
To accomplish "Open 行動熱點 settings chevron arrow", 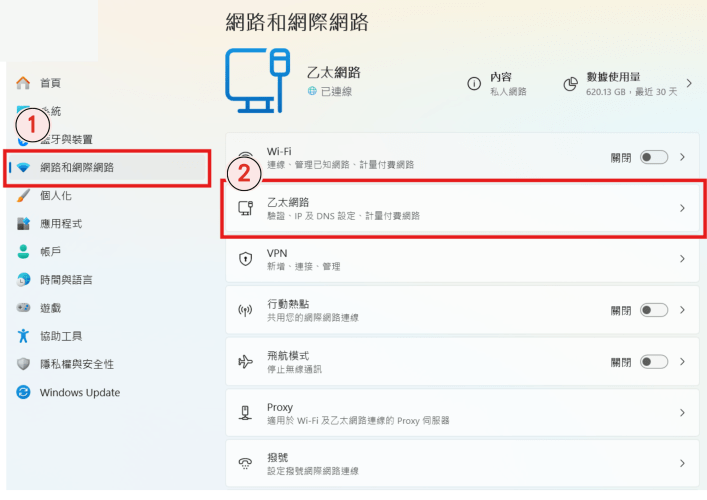I will 682,310.
